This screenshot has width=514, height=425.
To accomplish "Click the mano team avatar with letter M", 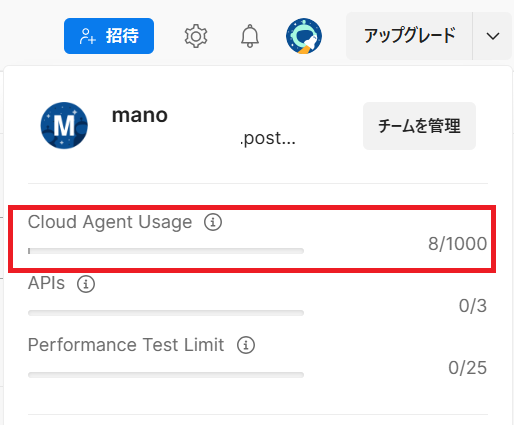I will point(64,126).
